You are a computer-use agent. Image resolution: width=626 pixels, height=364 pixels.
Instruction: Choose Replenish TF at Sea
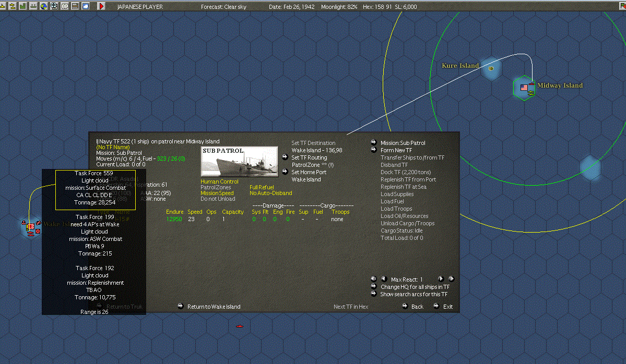coord(403,187)
